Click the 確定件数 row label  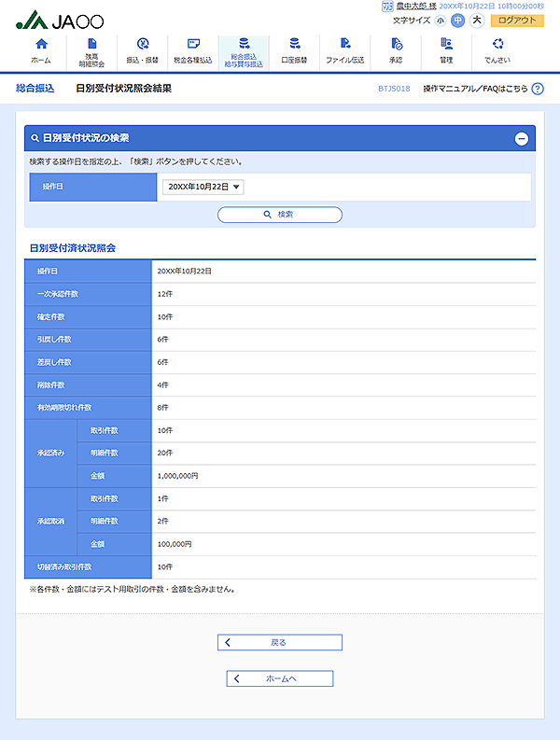click(50, 316)
